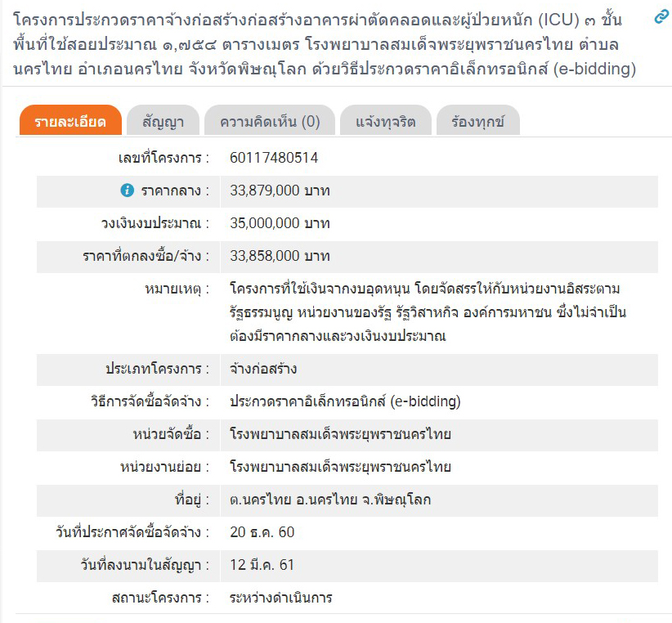
Task: Click the announcement date 20 ธ.ค. 60
Action: 262,532
